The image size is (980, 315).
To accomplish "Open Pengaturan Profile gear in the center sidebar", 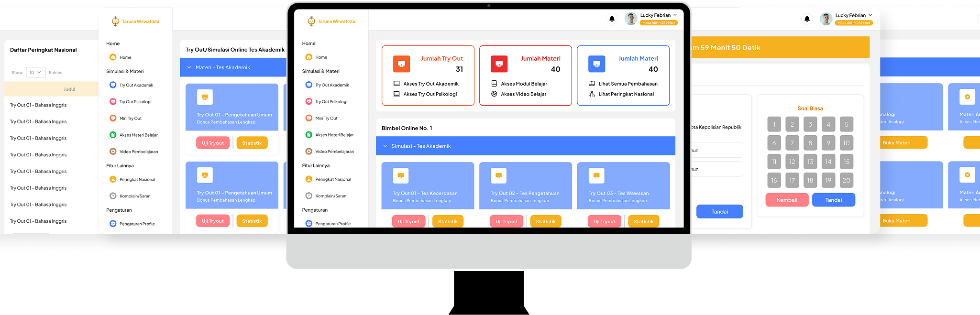I will (x=308, y=224).
